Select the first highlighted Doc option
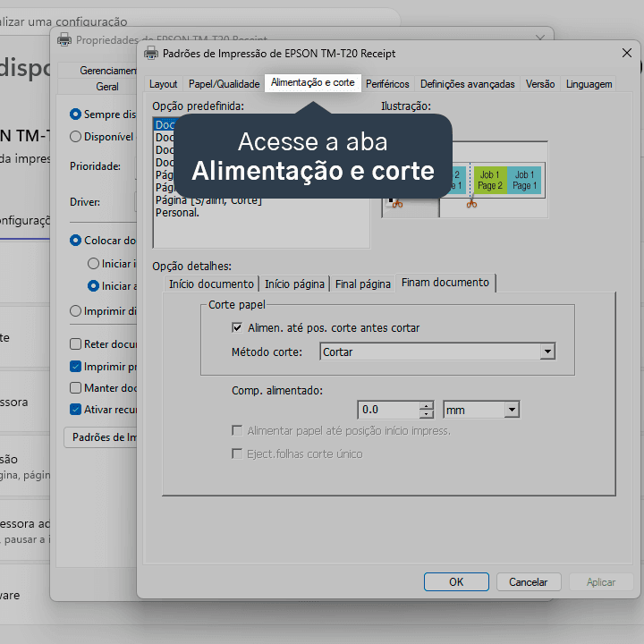Screen dimensions: 644x644 pyautogui.click(x=165, y=125)
